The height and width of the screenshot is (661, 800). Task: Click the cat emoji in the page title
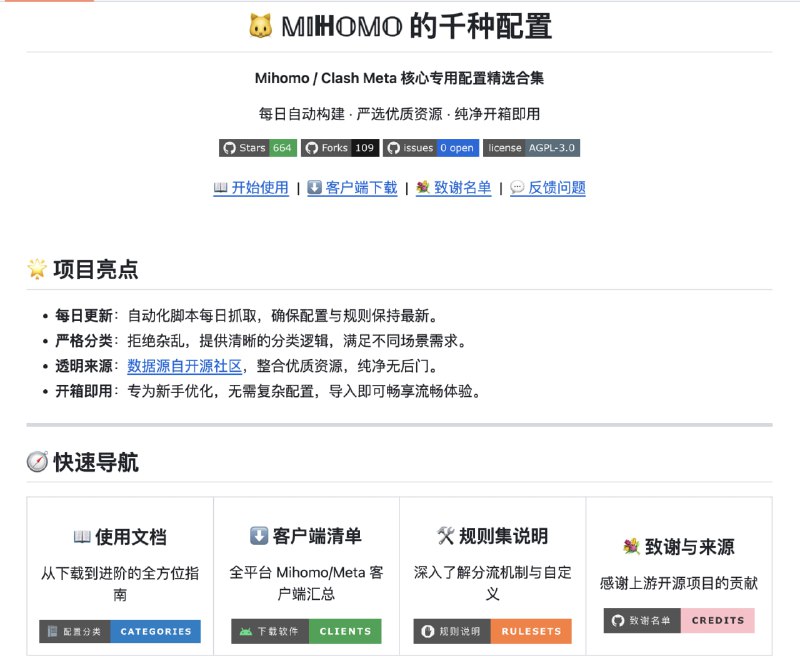click(x=257, y=25)
